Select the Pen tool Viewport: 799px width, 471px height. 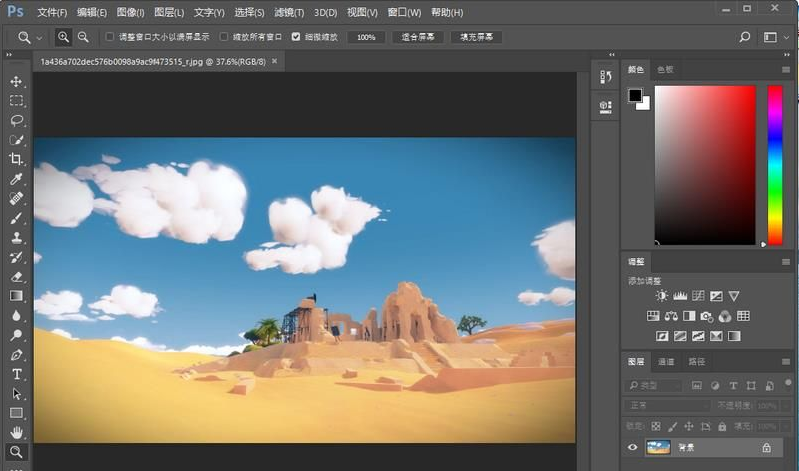point(16,355)
